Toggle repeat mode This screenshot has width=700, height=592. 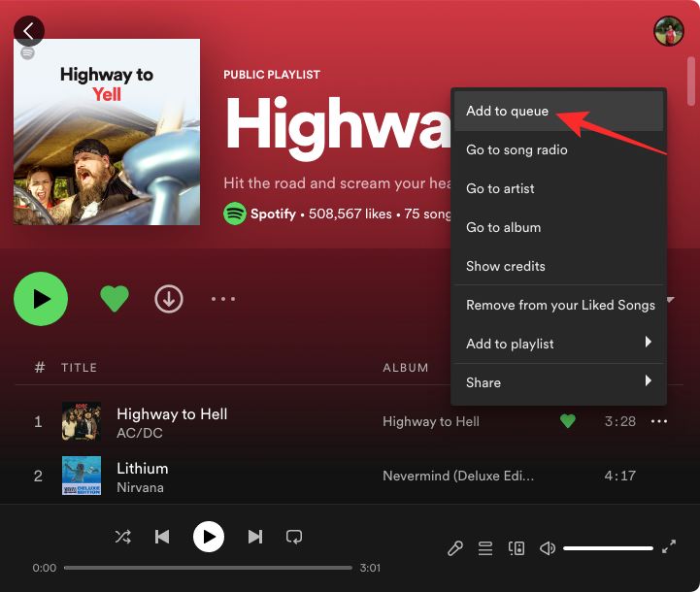[x=294, y=537]
